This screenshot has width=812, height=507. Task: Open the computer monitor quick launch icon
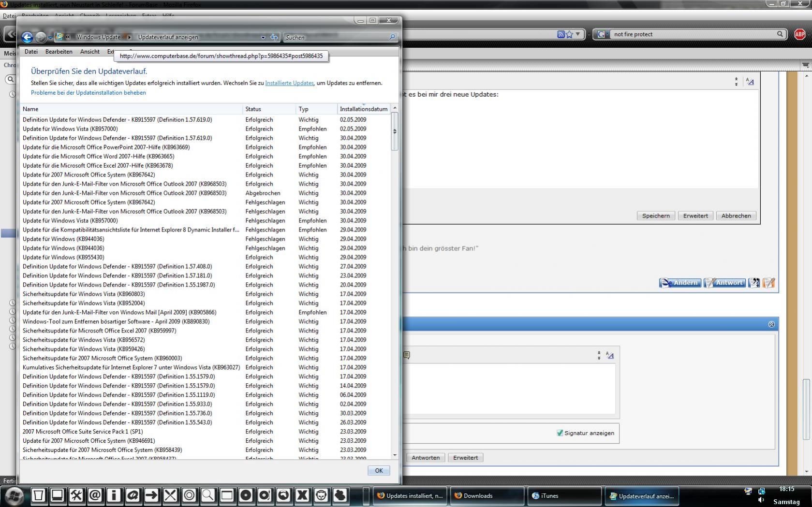pos(58,495)
